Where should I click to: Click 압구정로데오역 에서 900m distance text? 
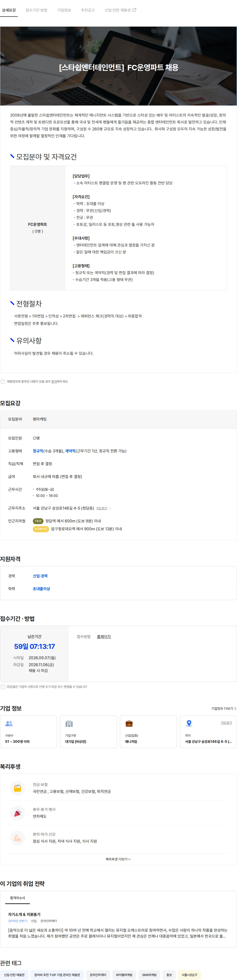pos(86,529)
